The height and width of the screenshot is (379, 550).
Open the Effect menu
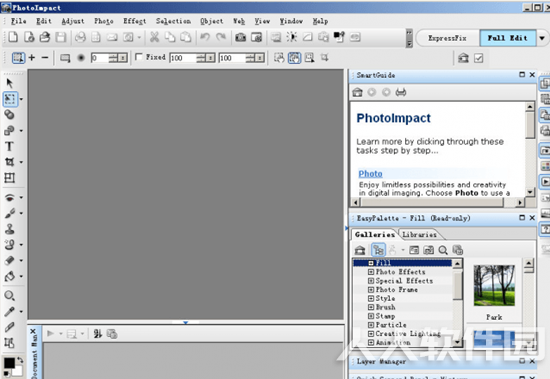(x=135, y=21)
